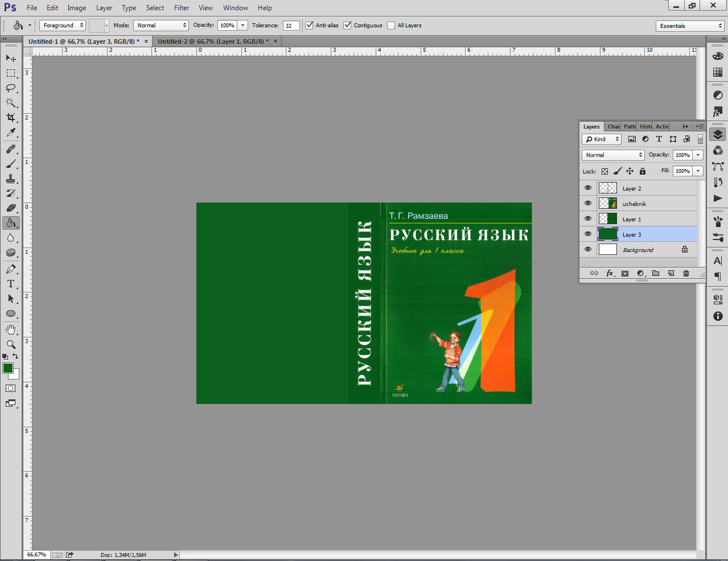Open the Kind layer filter dropdown
The image size is (728, 561).
coord(602,139)
